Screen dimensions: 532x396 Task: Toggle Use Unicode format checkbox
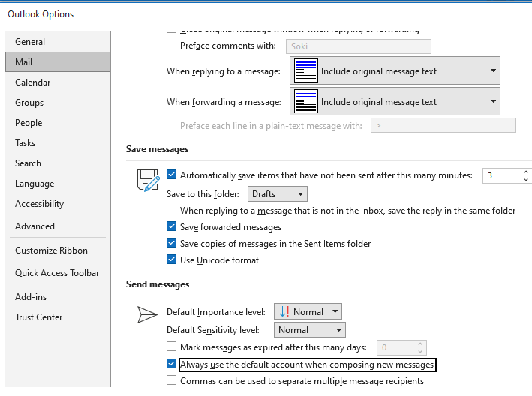[x=171, y=259]
